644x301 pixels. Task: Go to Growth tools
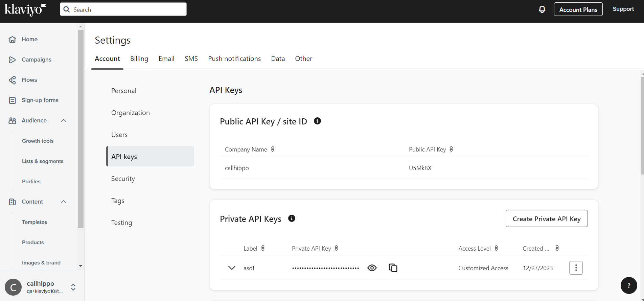38,141
